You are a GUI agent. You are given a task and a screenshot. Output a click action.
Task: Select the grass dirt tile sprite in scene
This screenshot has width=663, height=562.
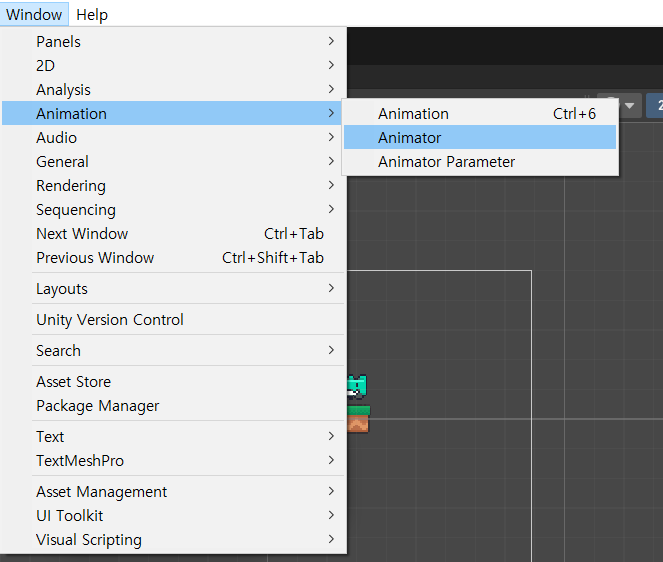tap(359, 419)
